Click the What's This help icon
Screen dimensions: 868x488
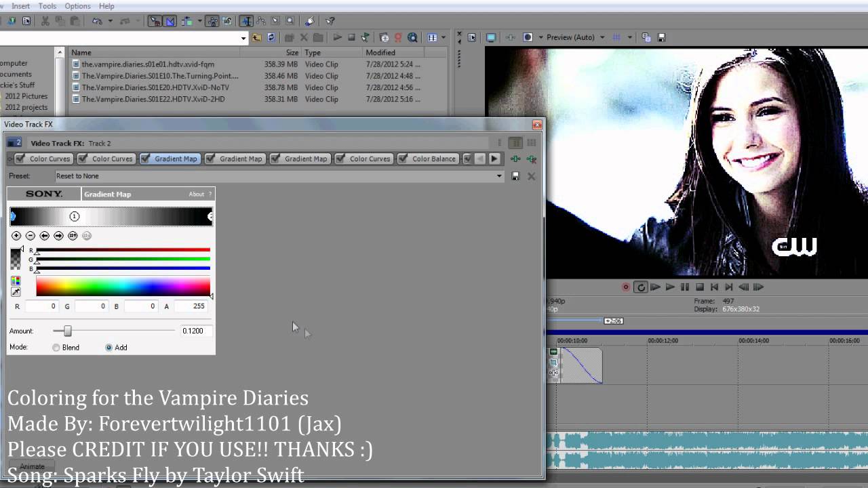(x=330, y=21)
